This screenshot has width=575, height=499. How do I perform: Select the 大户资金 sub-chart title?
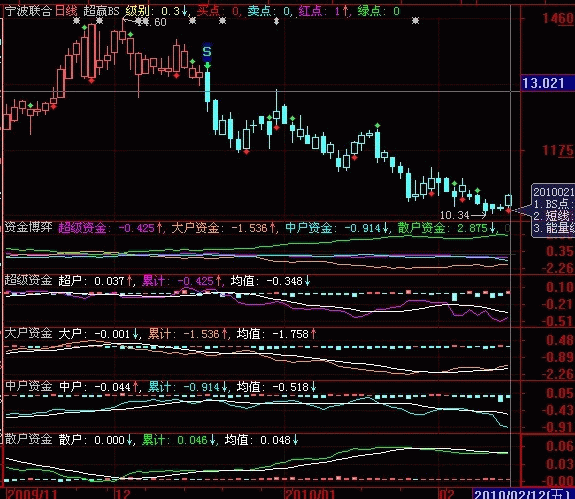point(29,333)
